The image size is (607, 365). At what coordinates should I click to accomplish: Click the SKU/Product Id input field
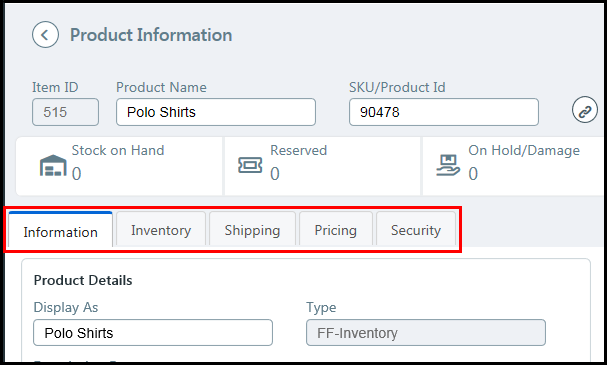pyautogui.click(x=444, y=112)
